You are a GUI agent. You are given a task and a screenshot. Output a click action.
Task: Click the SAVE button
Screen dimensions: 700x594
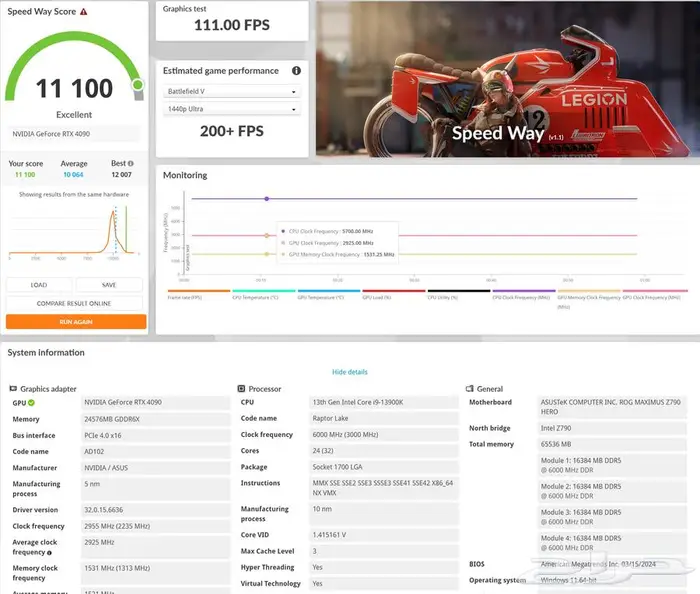[x=109, y=285]
